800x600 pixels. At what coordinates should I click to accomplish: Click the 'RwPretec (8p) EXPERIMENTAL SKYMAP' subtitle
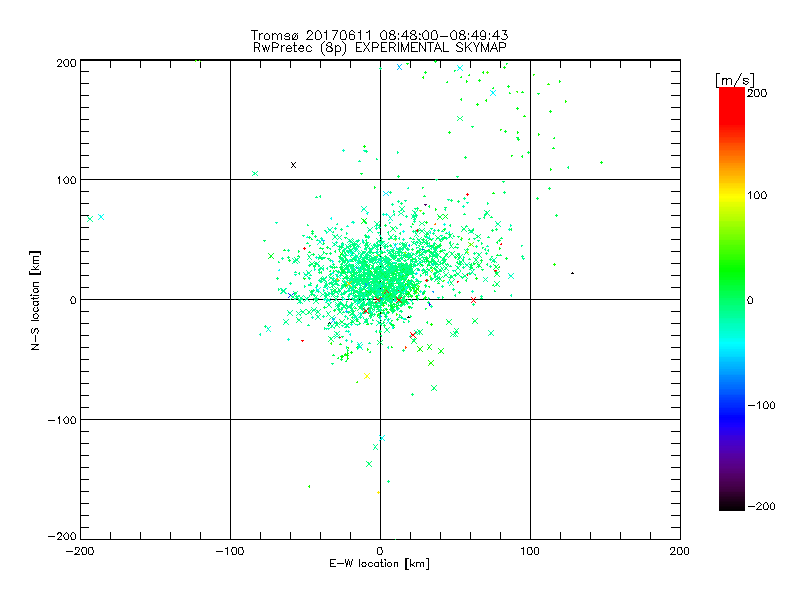tap(380, 48)
